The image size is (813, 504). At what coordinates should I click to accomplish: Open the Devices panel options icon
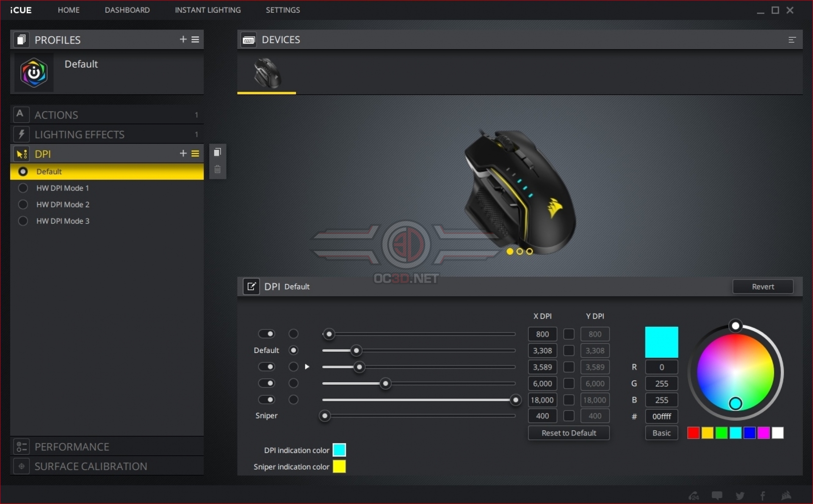coord(792,40)
